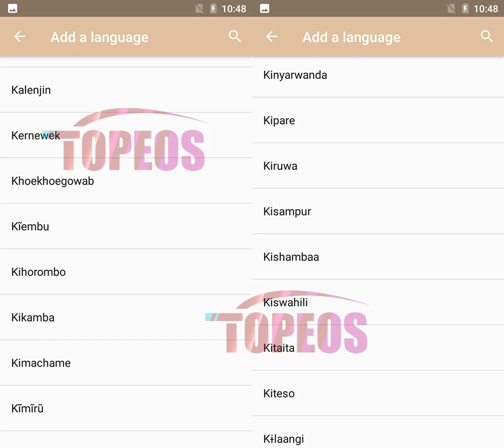
Task: Select Kiruwa language
Action: tap(378, 166)
